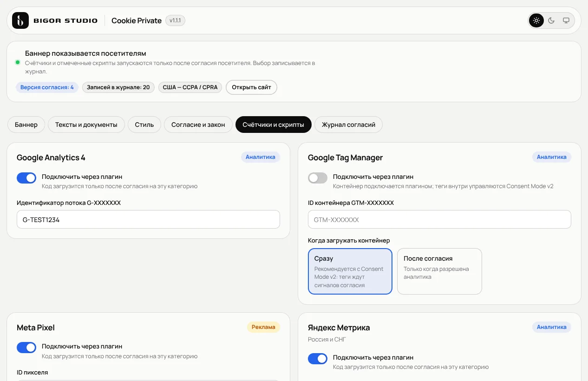Select the "Сразу" container load option
This screenshot has width=588, height=381.
coord(350,271)
